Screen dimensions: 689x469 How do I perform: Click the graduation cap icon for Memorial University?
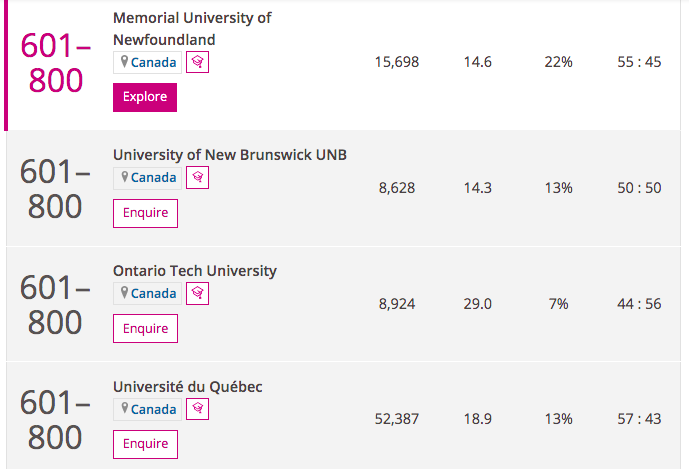(x=197, y=62)
